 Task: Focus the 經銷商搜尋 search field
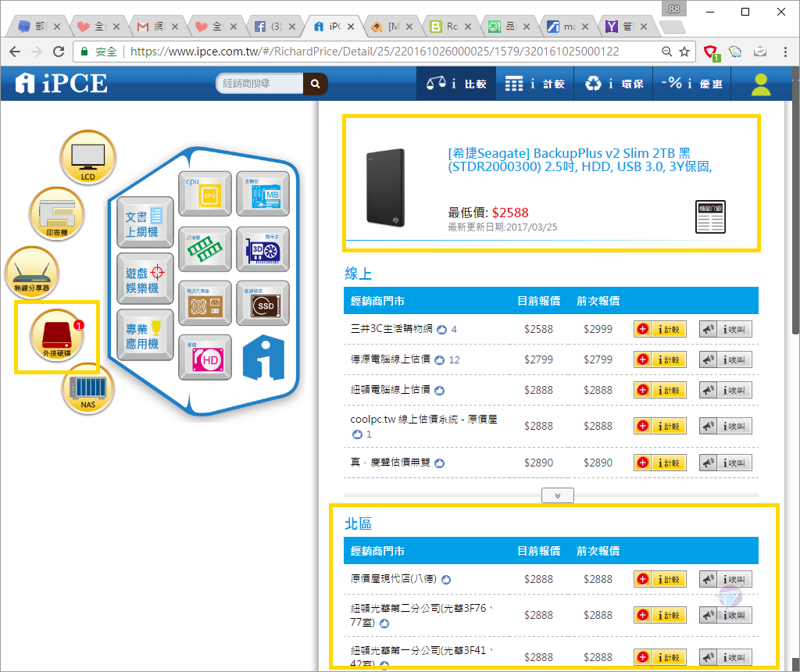[259, 83]
